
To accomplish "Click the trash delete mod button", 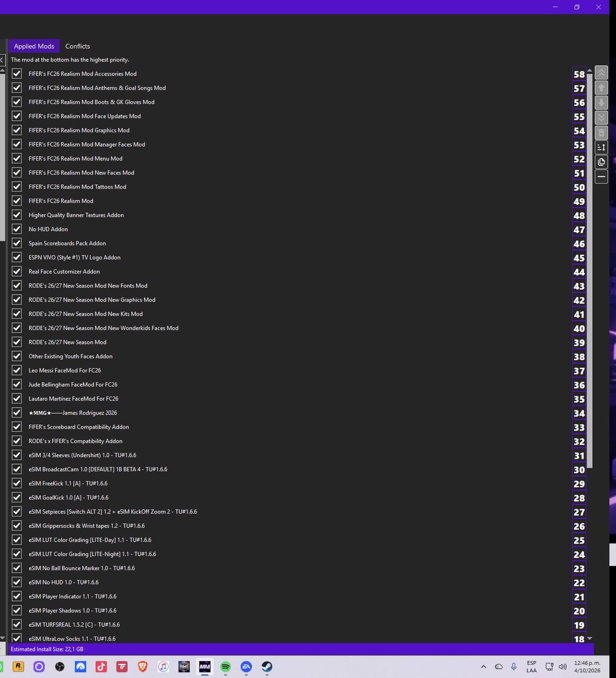I will [601, 132].
